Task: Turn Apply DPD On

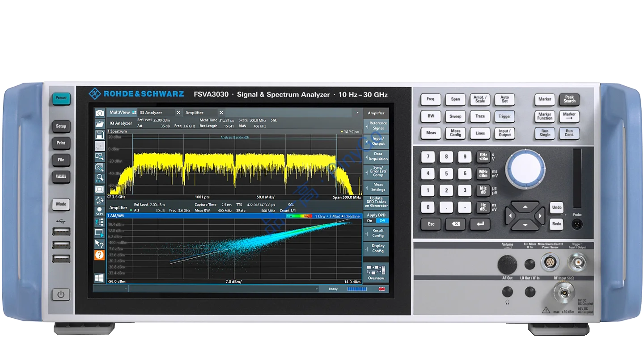Action: (369, 220)
